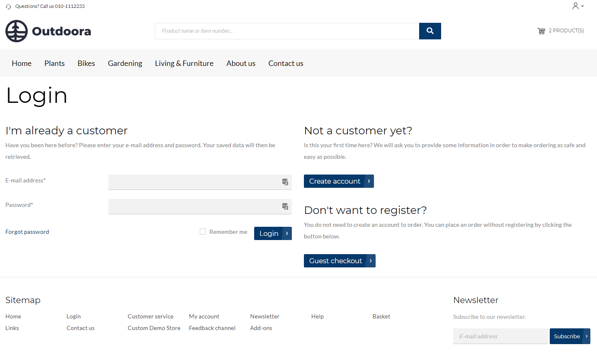Focus the newsletter E-mail address field
597x364 pixels.
click(500, 336)
